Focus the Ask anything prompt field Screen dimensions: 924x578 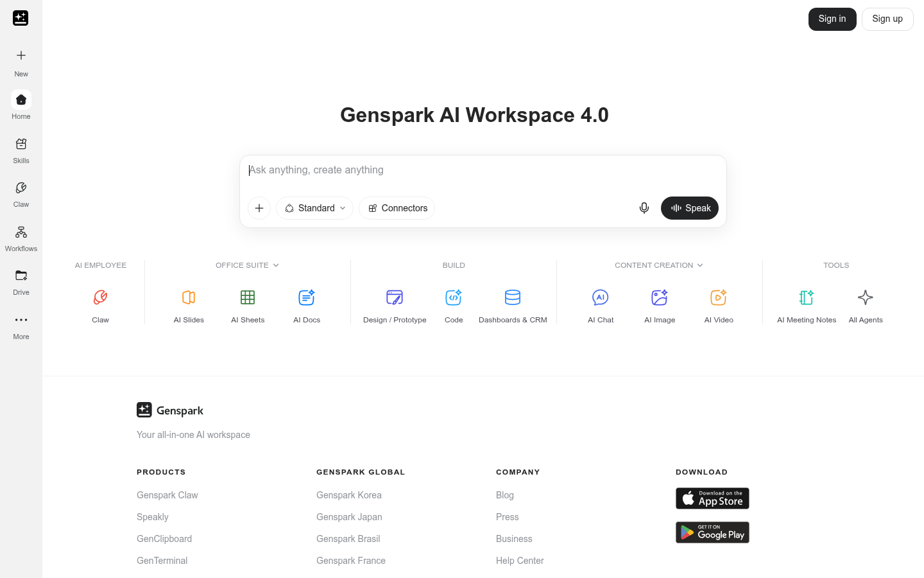click(x=483, y=170)
